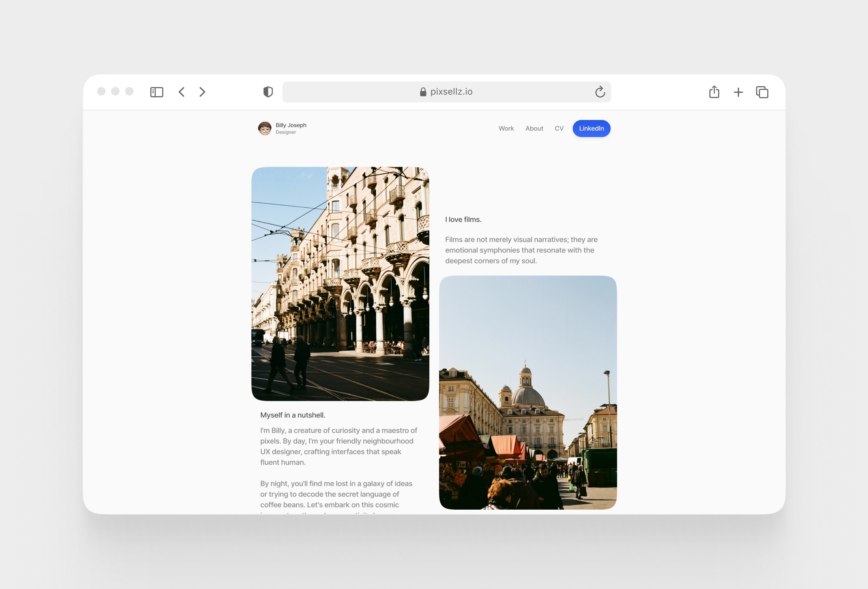The image size is (868, 589).
Task: Click the back navigation arrow
Action: tap(181, 91)
